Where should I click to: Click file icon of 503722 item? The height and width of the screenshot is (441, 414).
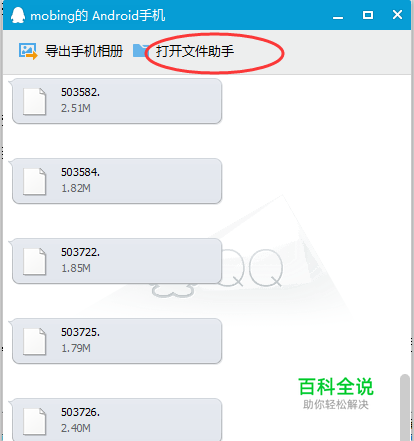coord(34,262)
